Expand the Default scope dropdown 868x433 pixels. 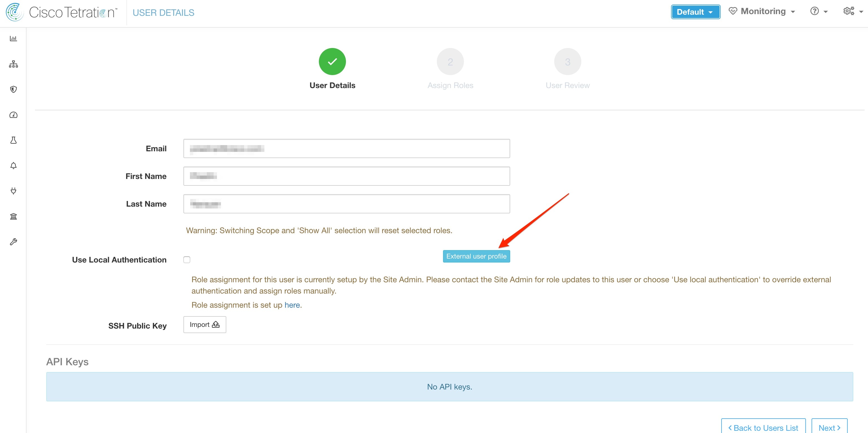click(x=694, y=12)
